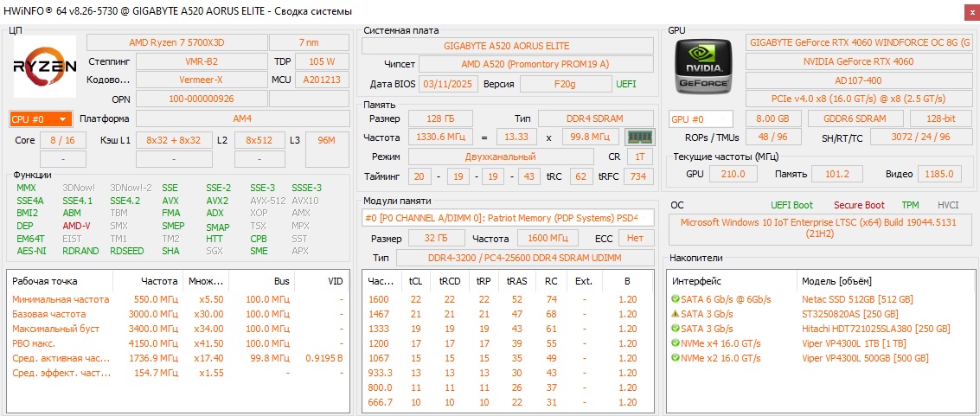Click the 3072 / 24 / 96 shaders field

click(920, 138)
